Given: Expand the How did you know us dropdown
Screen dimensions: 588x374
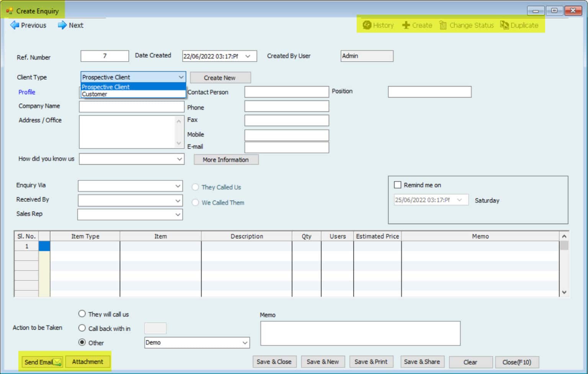Looking at the screenshot, I should 179,159.
